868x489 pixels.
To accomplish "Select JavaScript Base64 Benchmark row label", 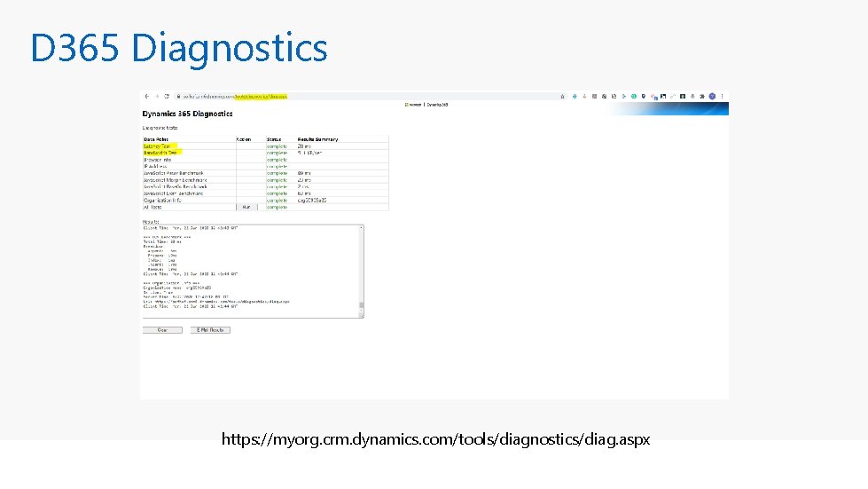I will point(176,186).
